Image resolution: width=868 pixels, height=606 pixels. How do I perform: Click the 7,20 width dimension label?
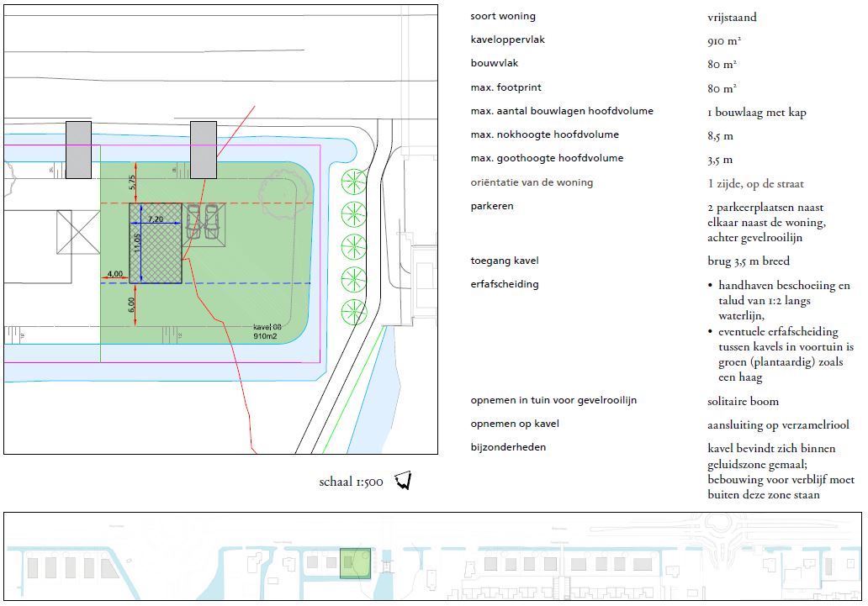(156, 219)
